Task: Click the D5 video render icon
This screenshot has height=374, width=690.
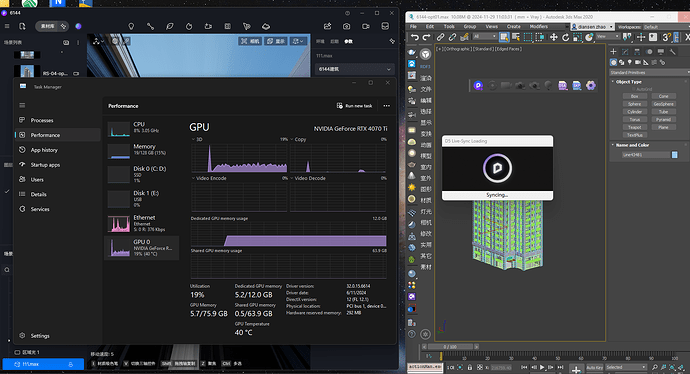Action: [x=366, y=26]
